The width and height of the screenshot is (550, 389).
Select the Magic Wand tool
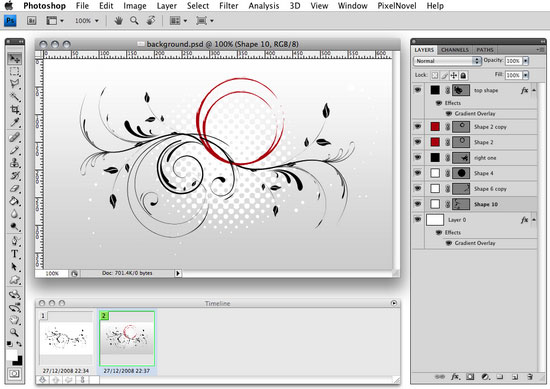14,97
